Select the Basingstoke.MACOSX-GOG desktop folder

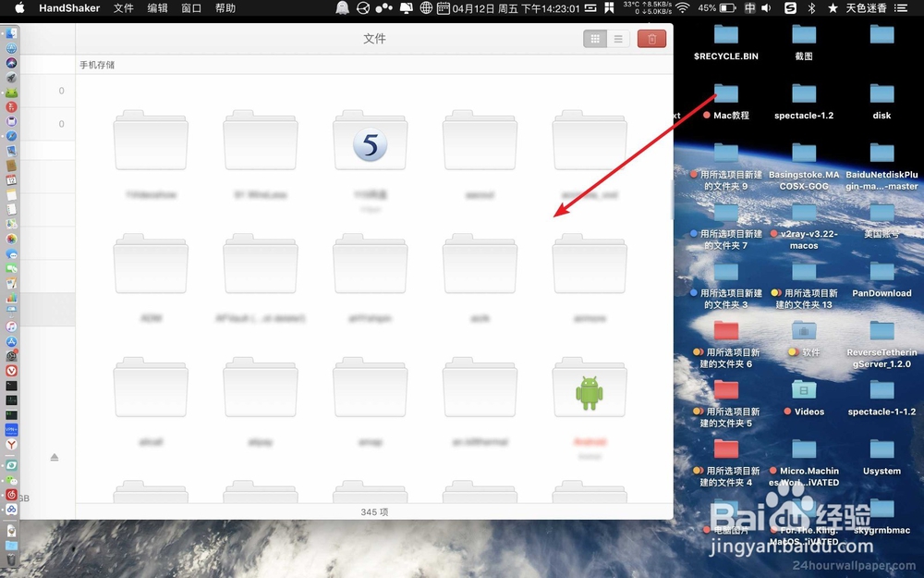(x=804, y=166)
